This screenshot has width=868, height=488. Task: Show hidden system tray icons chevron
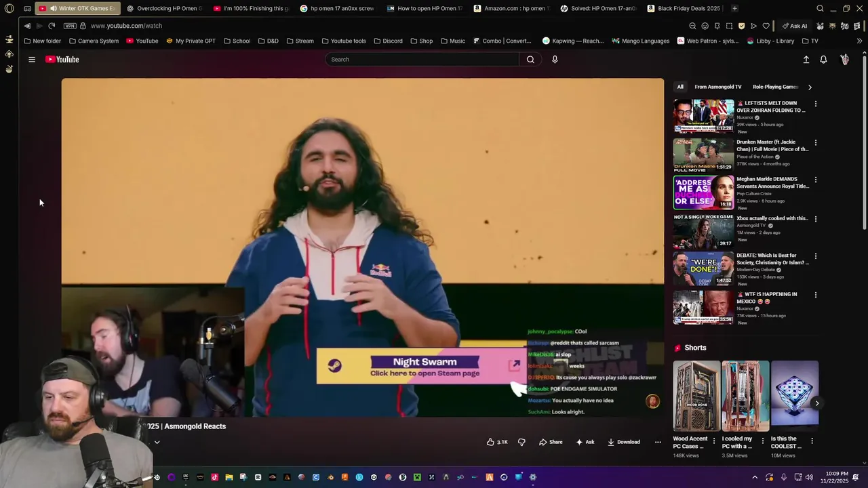coord(754,477)
